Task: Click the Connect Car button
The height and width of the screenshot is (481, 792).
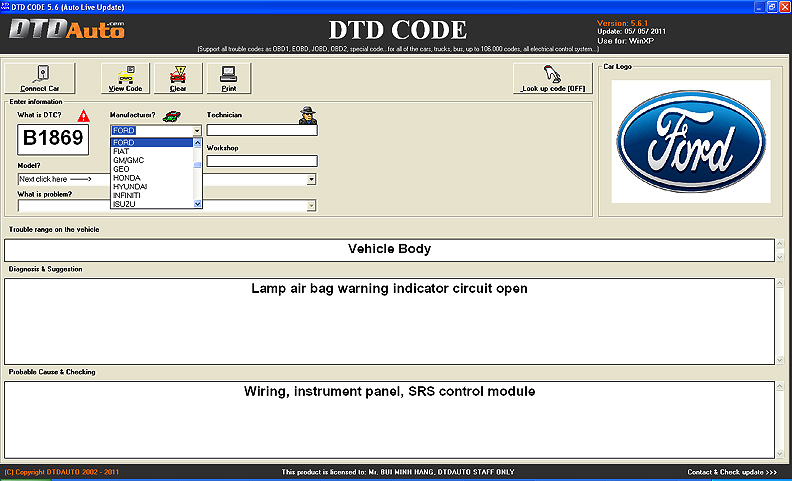Action: (x=40, y=78)
